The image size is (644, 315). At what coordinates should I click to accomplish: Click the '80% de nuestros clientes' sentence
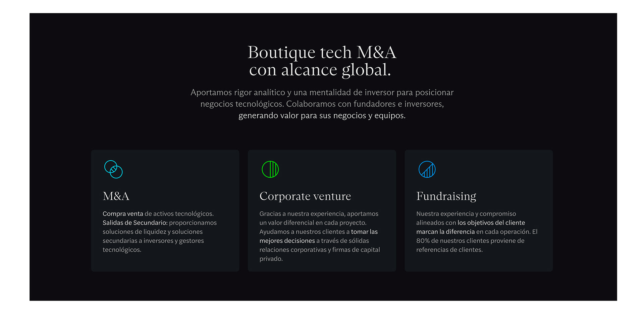pyautogui.click(x=470, y=241)
